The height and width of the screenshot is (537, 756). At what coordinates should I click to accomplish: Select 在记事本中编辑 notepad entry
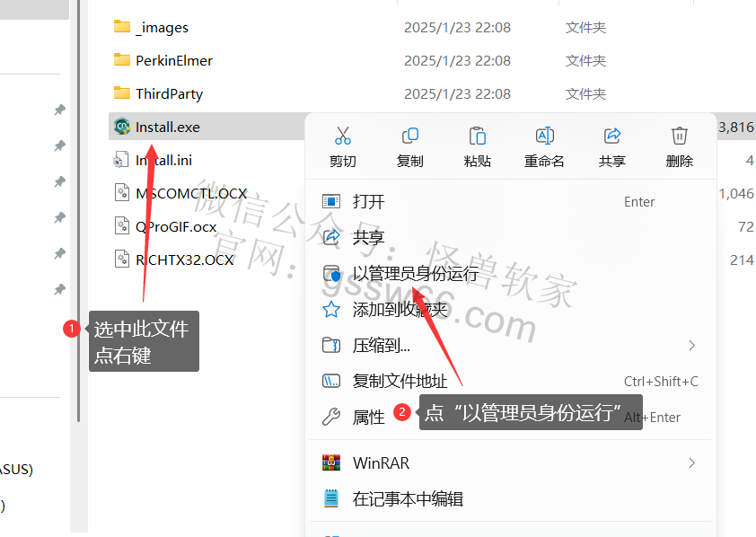tap(511, 499)
